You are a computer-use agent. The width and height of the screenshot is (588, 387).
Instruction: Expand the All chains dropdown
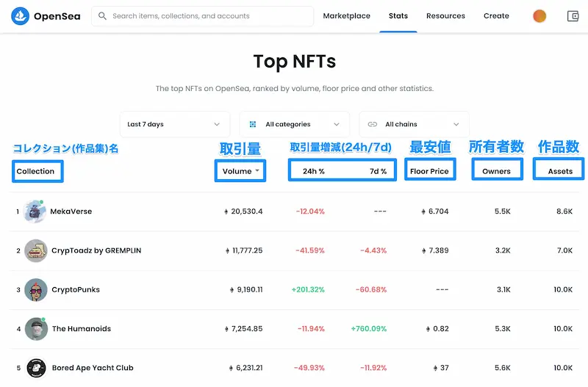pyautogui.click(x=414, y=124)
